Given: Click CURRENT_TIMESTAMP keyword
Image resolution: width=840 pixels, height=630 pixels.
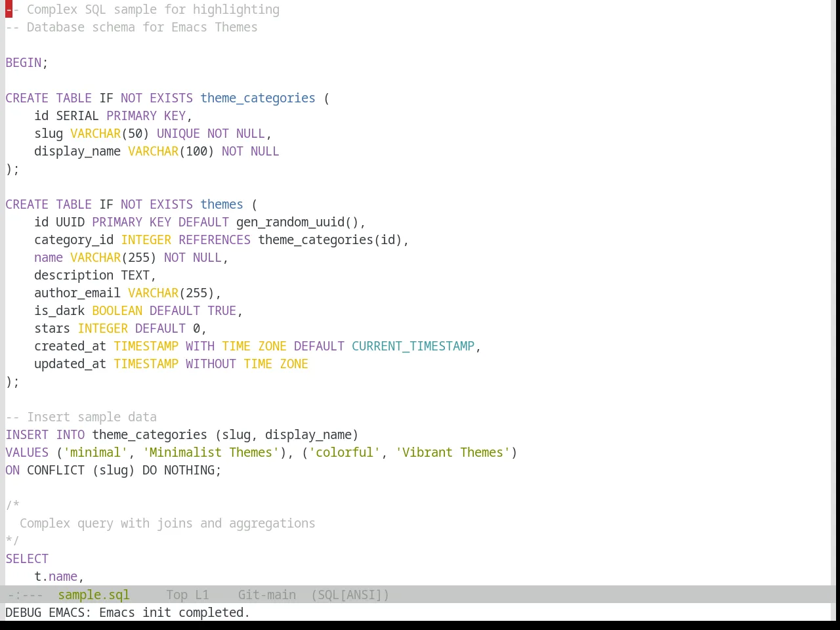Looking at the screenshot, I should [413, 346].
